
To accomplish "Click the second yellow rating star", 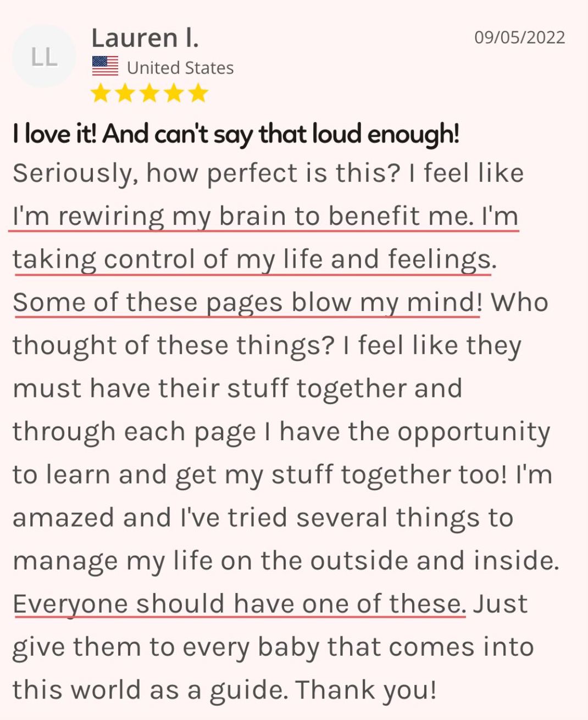I will point(125,93).
